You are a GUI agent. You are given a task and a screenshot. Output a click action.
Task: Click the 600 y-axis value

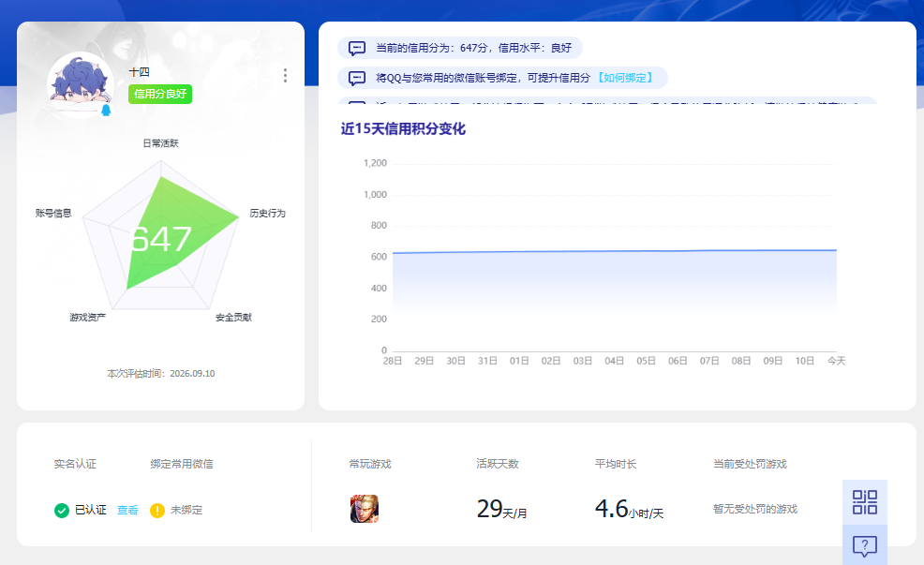tap(379, 257)
